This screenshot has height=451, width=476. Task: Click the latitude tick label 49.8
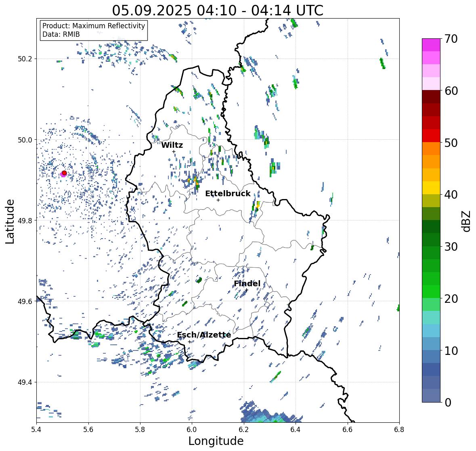tap(25, 220)
